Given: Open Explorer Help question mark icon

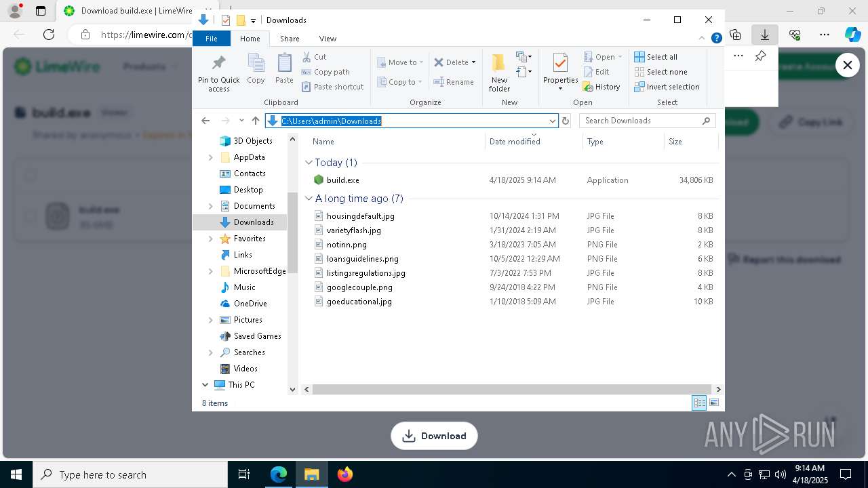Looking at the screenshot, I should coord(716,39).
